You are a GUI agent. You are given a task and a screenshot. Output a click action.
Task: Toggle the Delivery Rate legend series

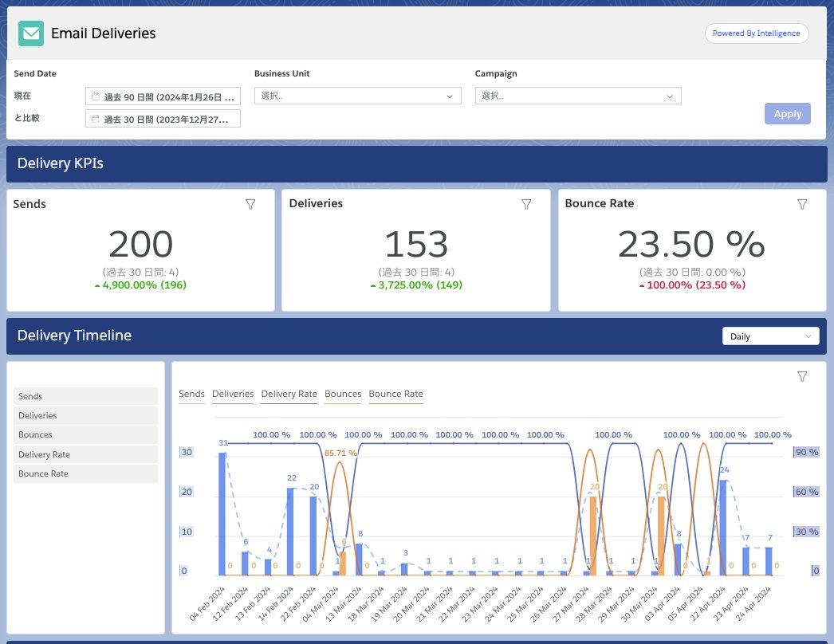pyautogui.click(x=289, y=394)
